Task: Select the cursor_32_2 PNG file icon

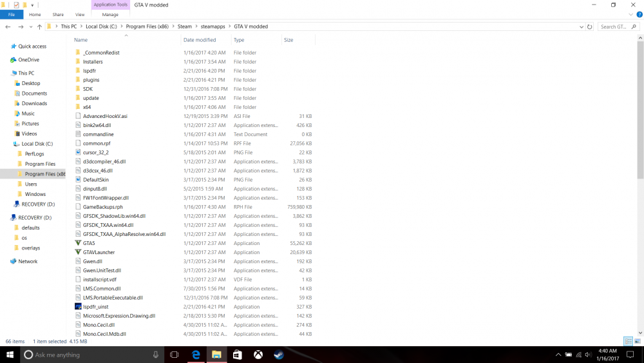Action: click(x=78, y=152)
